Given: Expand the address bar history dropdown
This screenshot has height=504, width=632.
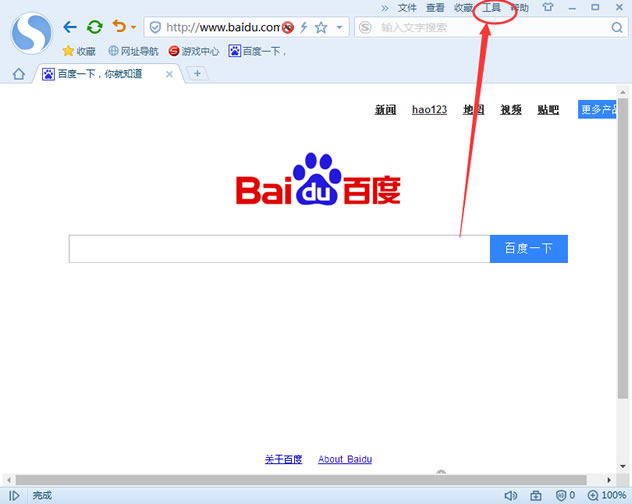Looking at the screenshot, I should pyautogui.click(x=339, y=27).
